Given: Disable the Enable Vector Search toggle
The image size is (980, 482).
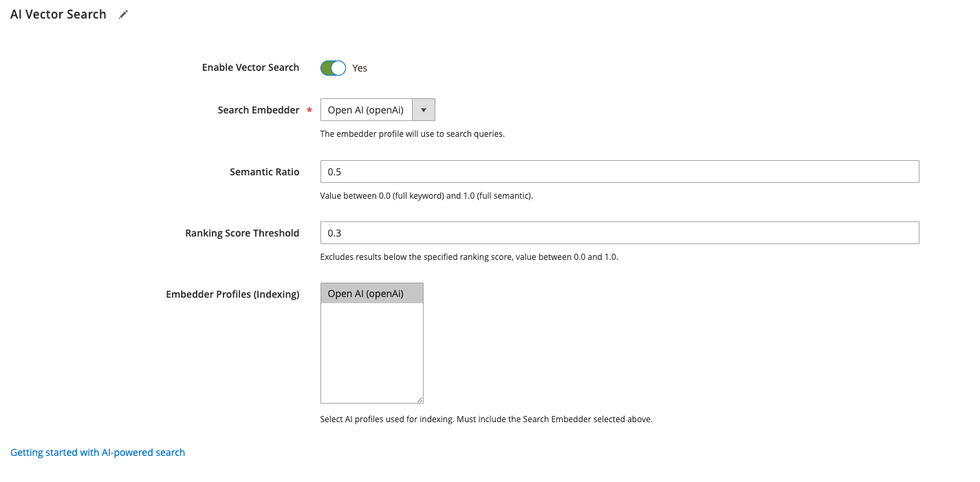Looking at the screenshot, I should pyautogui.click(x=333, y=67).
